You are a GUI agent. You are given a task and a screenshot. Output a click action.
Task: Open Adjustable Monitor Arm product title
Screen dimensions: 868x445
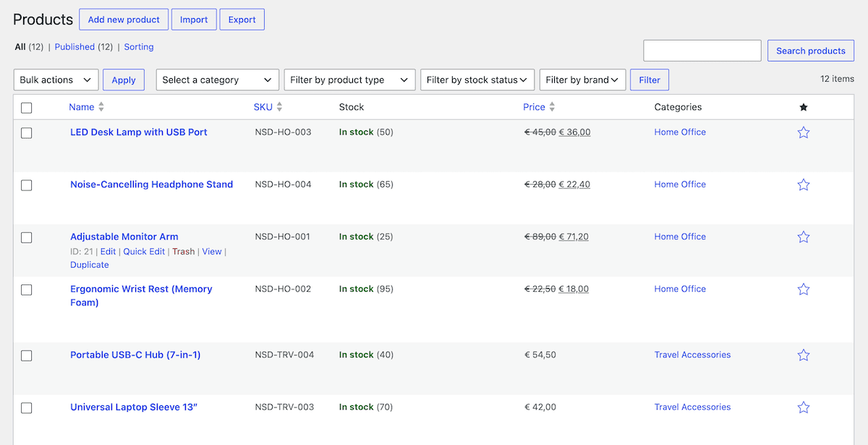click(124, 237)
